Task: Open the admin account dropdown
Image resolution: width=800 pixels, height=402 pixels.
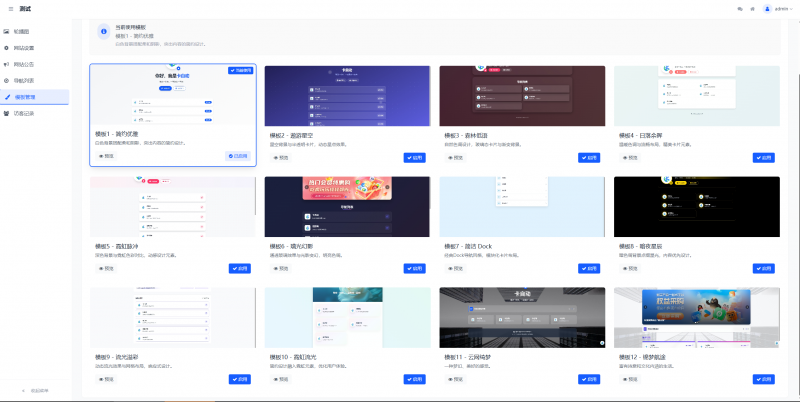Action: 782,8
